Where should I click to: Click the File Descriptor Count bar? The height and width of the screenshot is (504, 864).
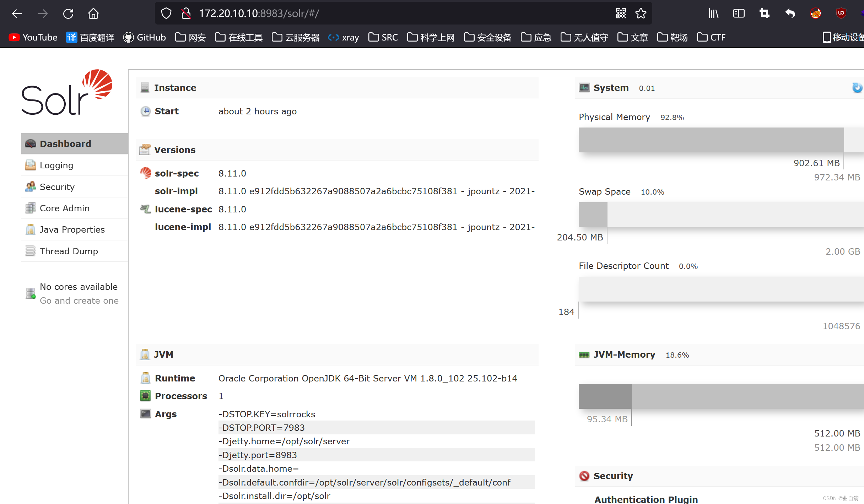coord(721,289)
